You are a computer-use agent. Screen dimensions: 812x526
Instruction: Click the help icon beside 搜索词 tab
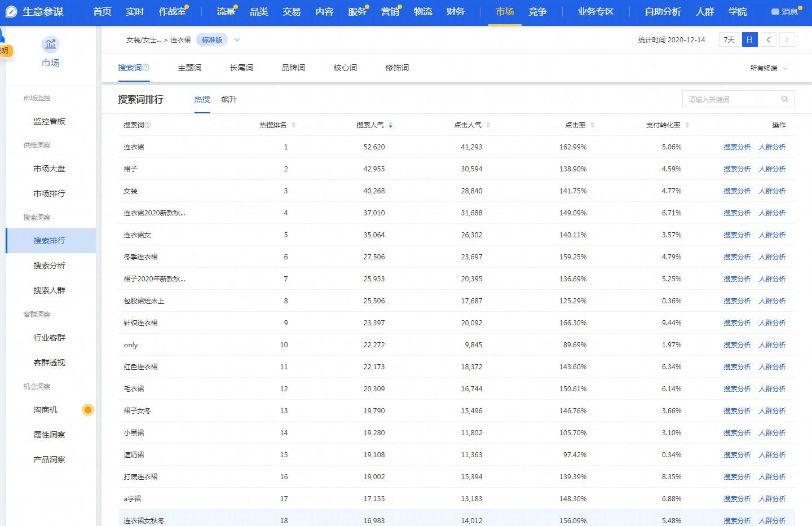pos(147,68)
